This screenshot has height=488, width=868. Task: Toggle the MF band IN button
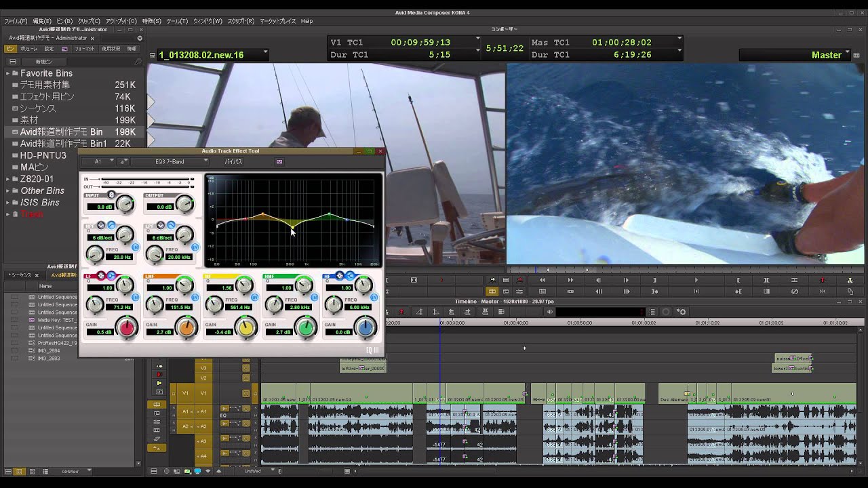pos(255,298)
